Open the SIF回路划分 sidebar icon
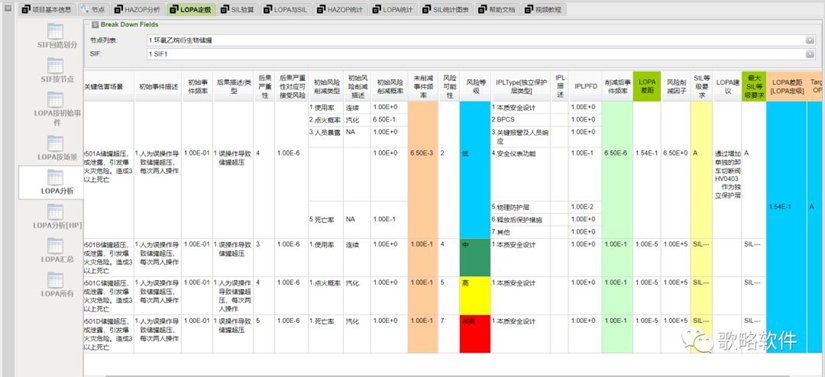825x377 pixels. (55, 32)
